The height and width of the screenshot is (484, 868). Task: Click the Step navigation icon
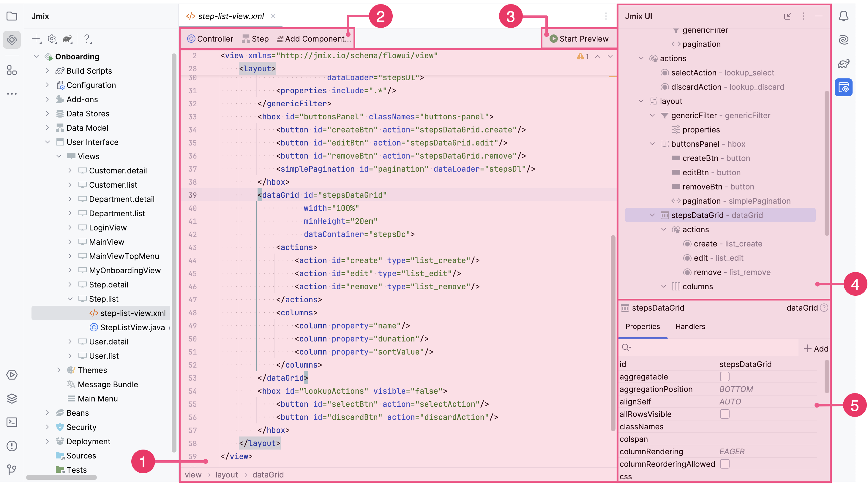(246, 38)
